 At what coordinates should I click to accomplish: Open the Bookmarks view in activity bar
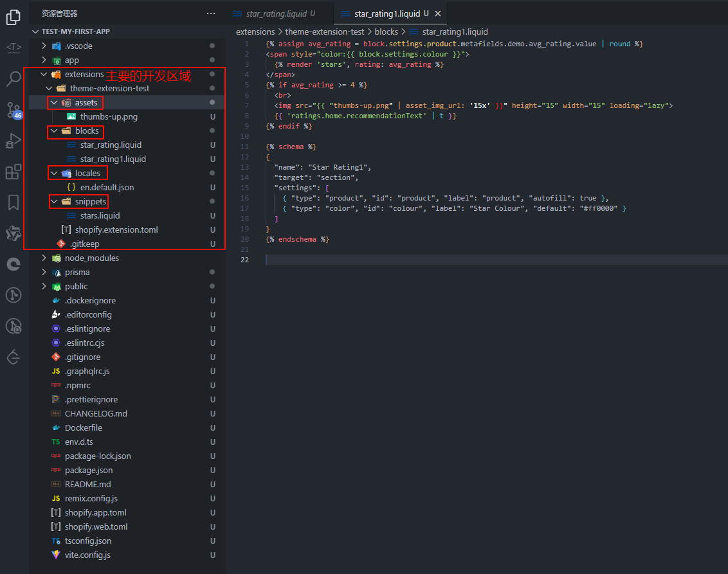tap(14, 203)
